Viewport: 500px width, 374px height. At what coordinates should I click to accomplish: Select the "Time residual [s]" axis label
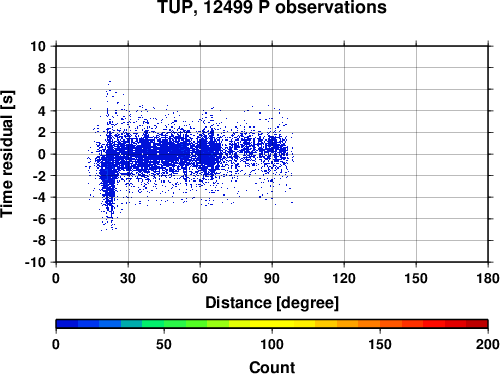tap(7, 154)
